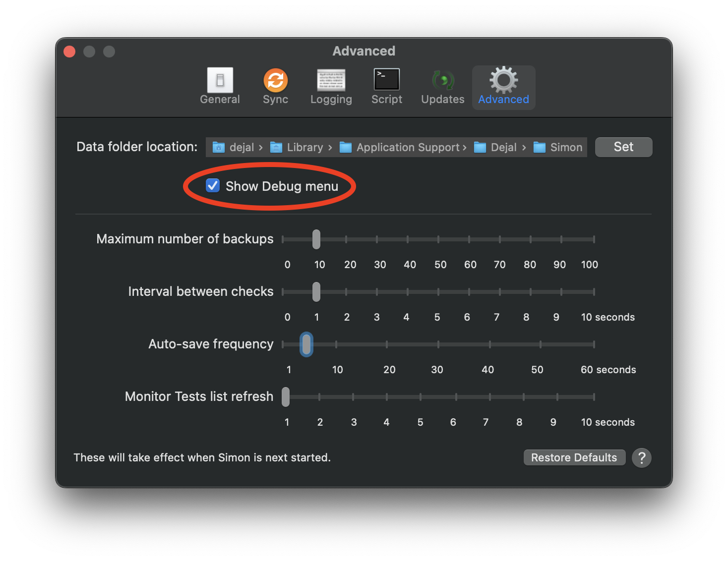Image resolution: width=728 pixels, height=561 pixels.
Task: Click the note 'These will take effect when Simon is next started.'
Action: click(202, 457)
